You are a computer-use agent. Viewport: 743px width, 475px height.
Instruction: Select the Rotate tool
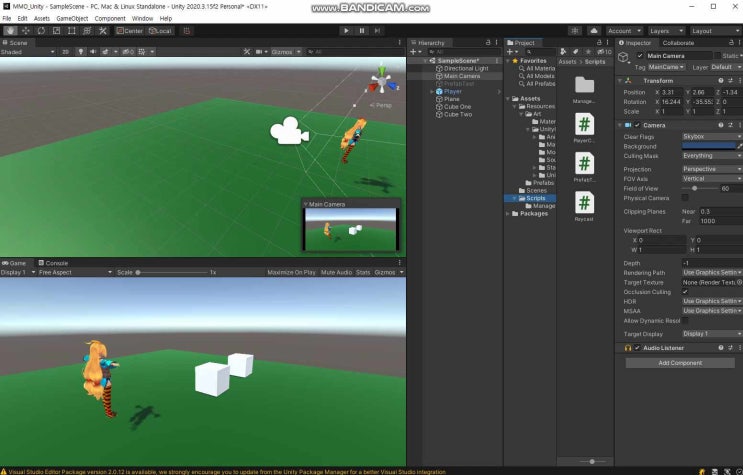click(x=41, y=31)
